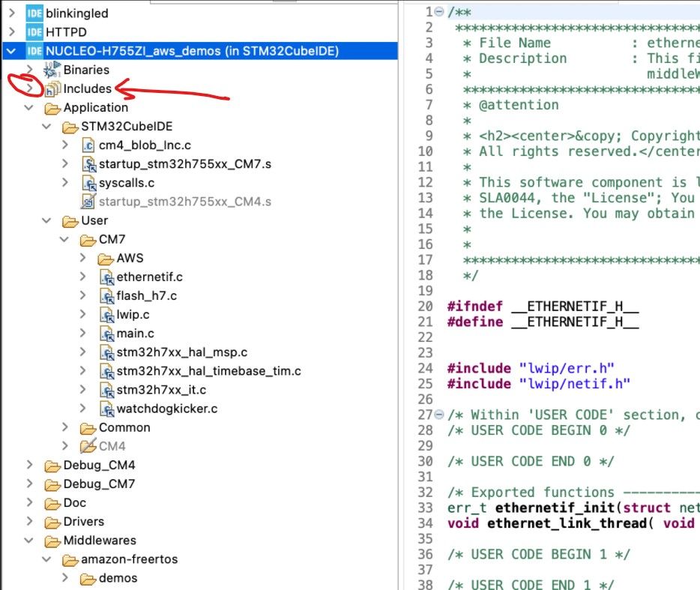Click the include "lwip/err.h" line
The width and height of the screenshot is (700, 590).
[x=531, y=369]
